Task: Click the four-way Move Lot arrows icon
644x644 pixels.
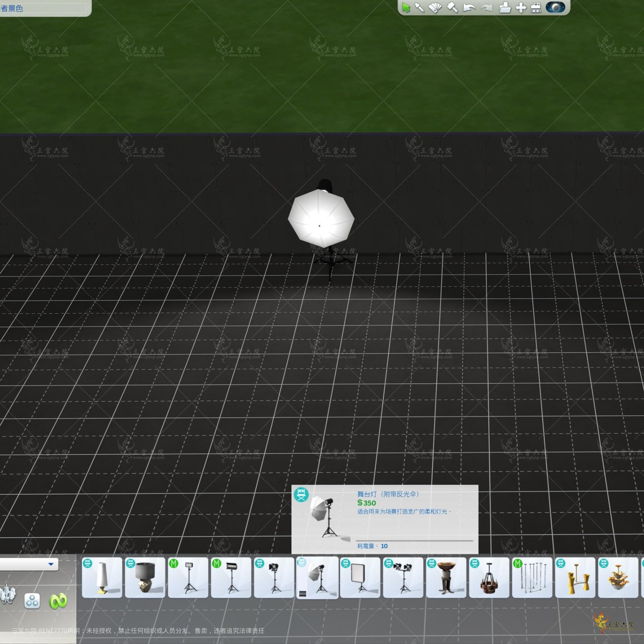Action: click(521, 7)
